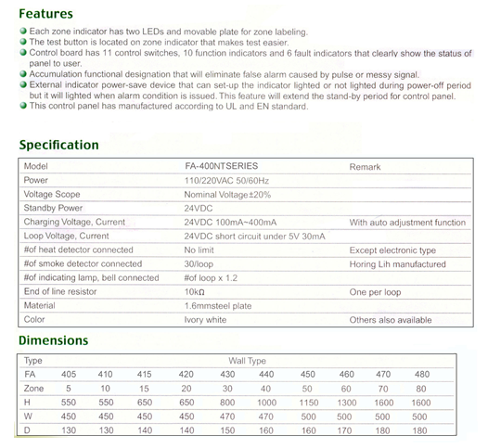Click the green bullet beside UL and EN standard

[23, 106]
